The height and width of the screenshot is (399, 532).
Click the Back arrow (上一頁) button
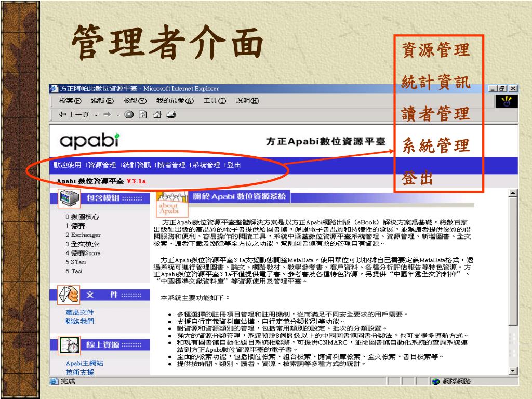tap(73, 115)
